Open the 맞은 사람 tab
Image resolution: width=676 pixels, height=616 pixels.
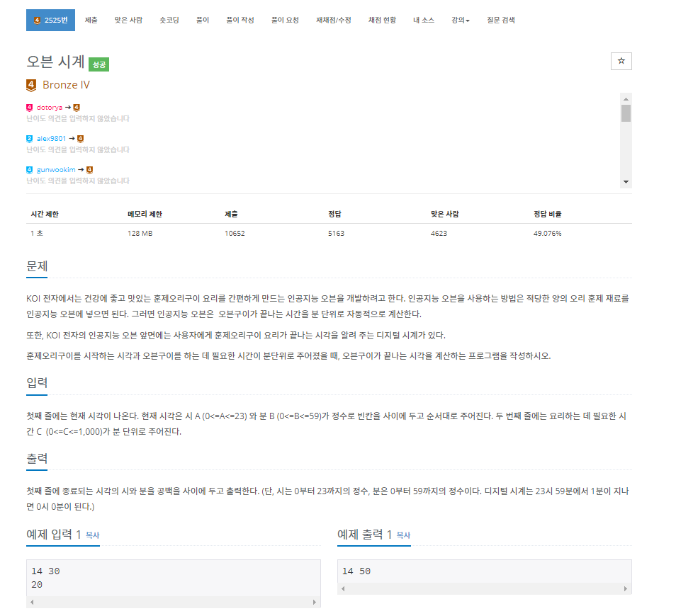point(128,21)
